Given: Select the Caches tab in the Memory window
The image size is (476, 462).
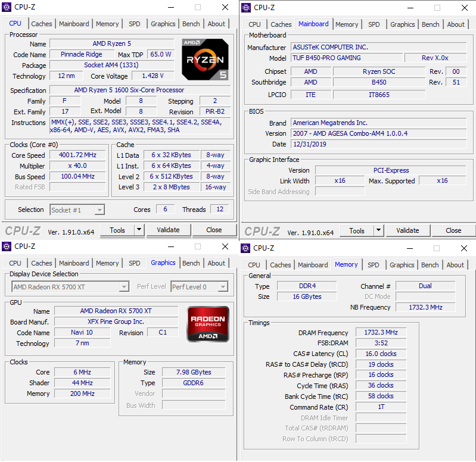Looking at the screenshot, I should [281, 265].
